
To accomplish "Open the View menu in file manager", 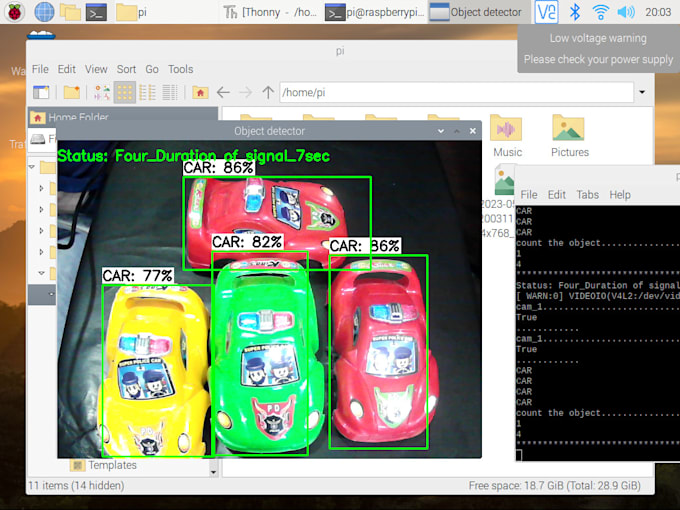I will [x=96, y=69].
